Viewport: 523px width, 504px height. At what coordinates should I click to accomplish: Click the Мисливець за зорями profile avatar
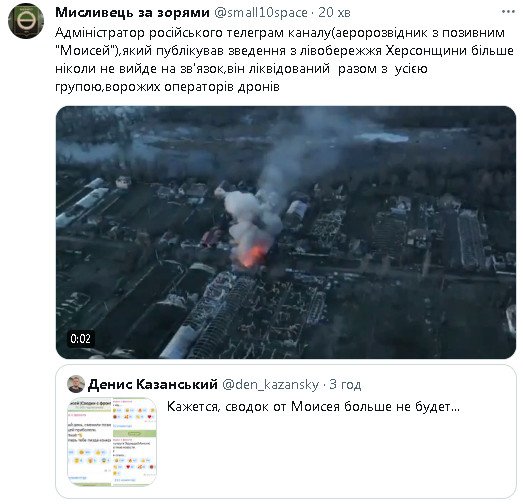26,21
